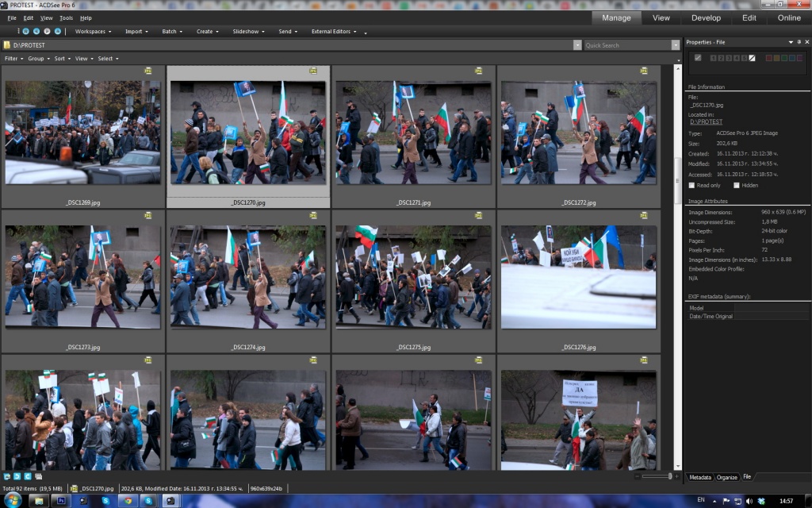Open the Sort dropdown
The height and width of the screenshot is (508, 812).
click(x=62, y=59)
